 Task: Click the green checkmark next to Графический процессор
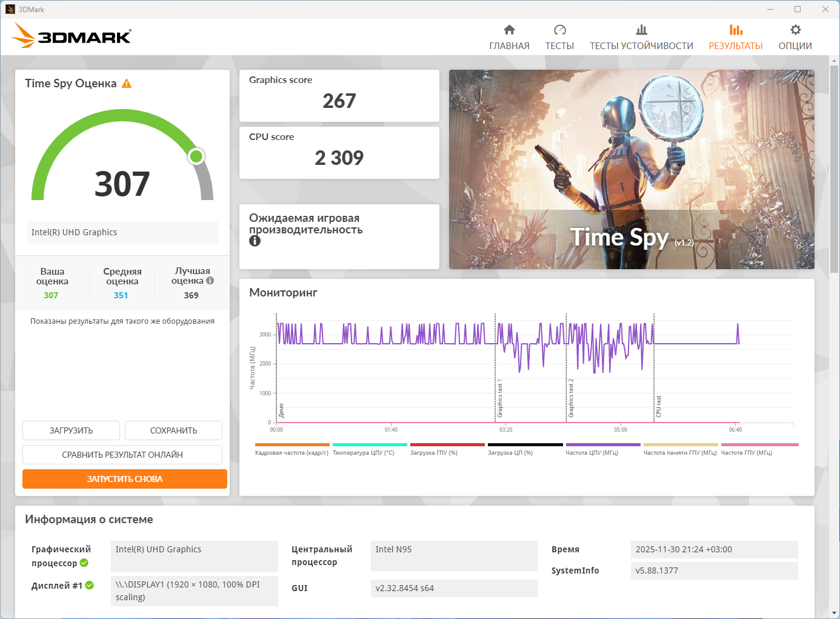point(84,563)
